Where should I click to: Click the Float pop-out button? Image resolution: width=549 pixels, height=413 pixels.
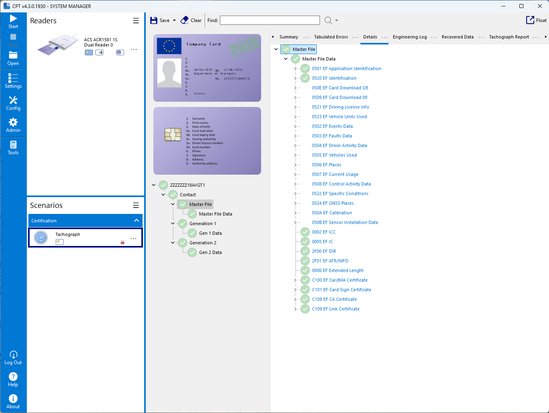pos(536,20)
